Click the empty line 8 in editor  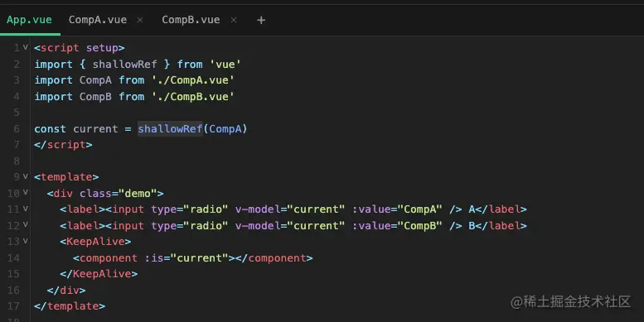(328, 161)
